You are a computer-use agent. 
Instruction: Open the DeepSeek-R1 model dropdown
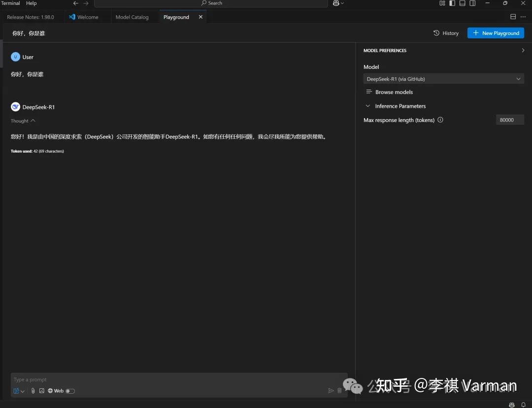click(x=443, y=79)
